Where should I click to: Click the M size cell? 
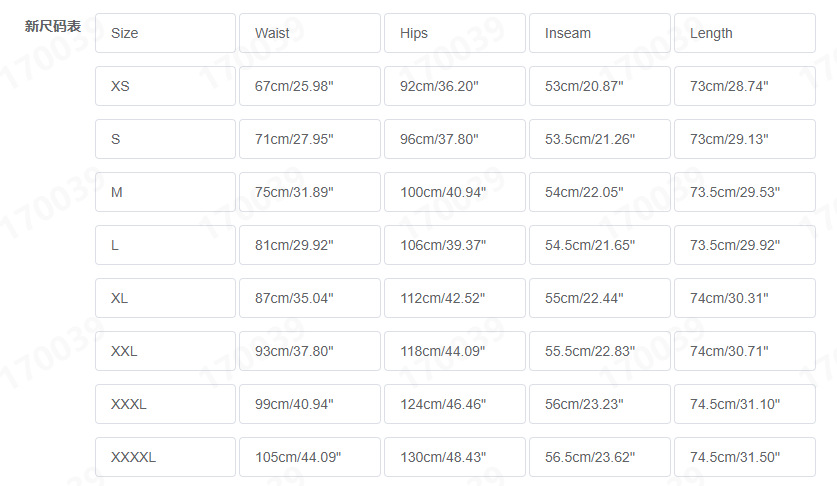tap(165, 192)
